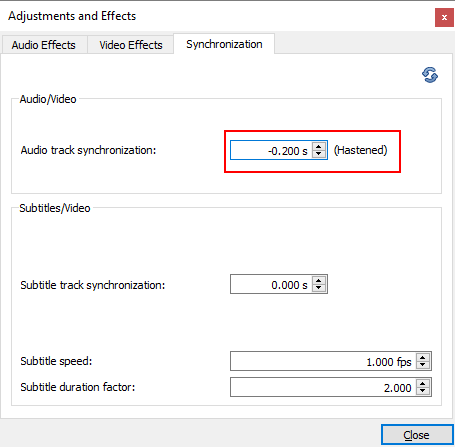Decrease subtitle duration factor with down arrow
This screenshot has width=455, height=447.
coord(423,391)
